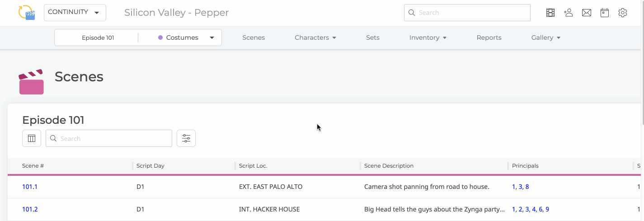Expand the Characters menu
Viewport: 644px width, 221px height.
point(315,38)
